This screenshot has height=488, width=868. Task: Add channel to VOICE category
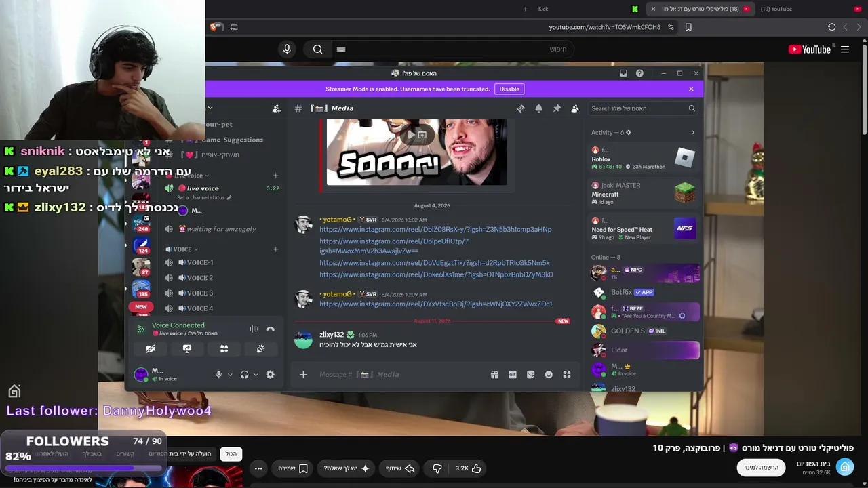tap(275, 249)
